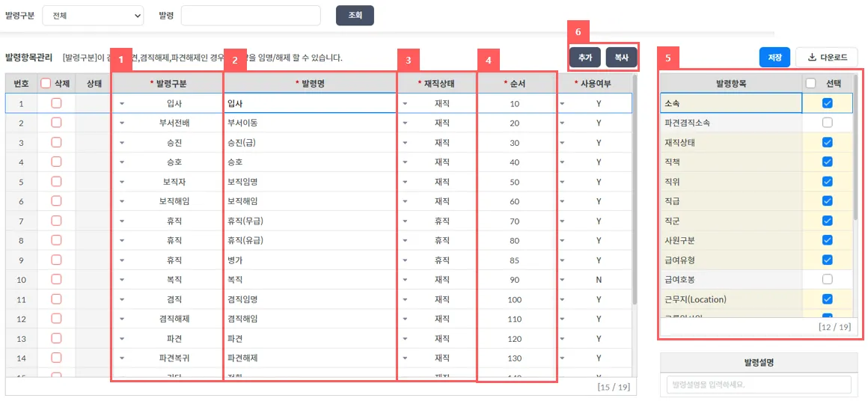The width and height of the screenshot is (868, 401).
Task: Check the 파견겸직소속 selection checkbox
Action: click(827, 122)
